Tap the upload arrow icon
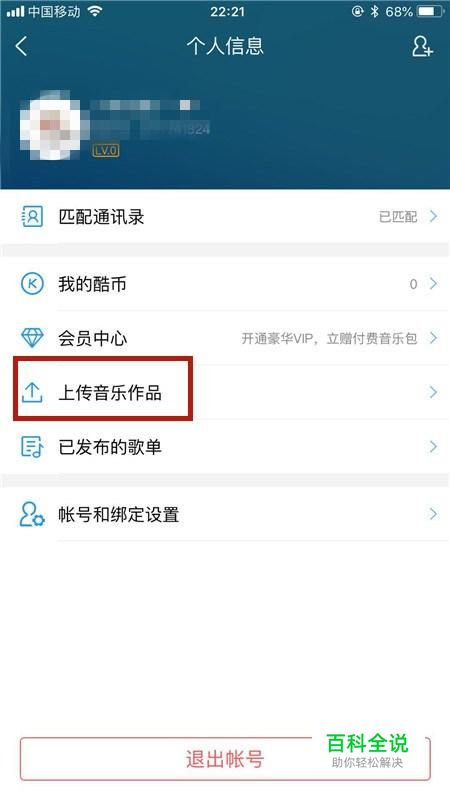Viewport: 450px width, 800px height. (32, 392)
